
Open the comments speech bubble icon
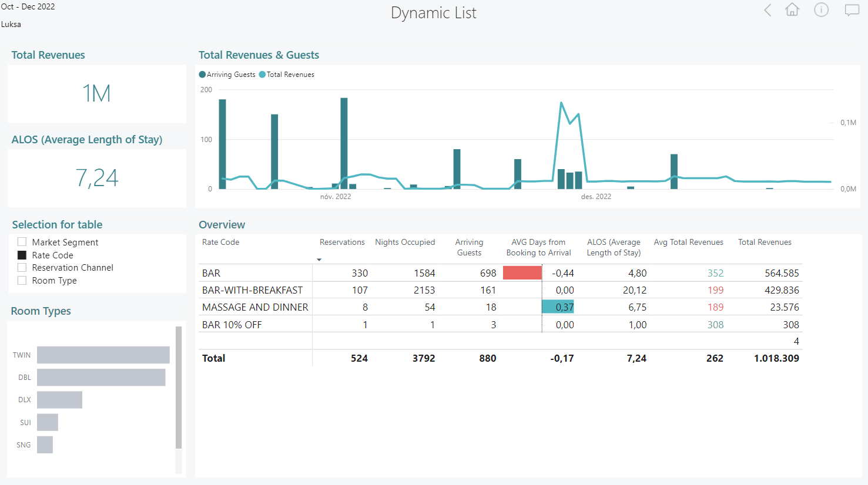pyautogui.click(x=852, y=11)
